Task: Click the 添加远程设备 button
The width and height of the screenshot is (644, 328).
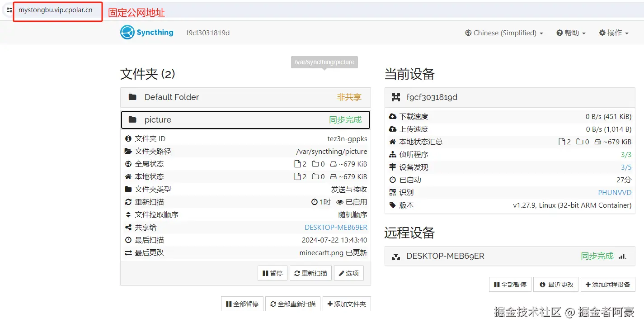Action: [608, 285]
